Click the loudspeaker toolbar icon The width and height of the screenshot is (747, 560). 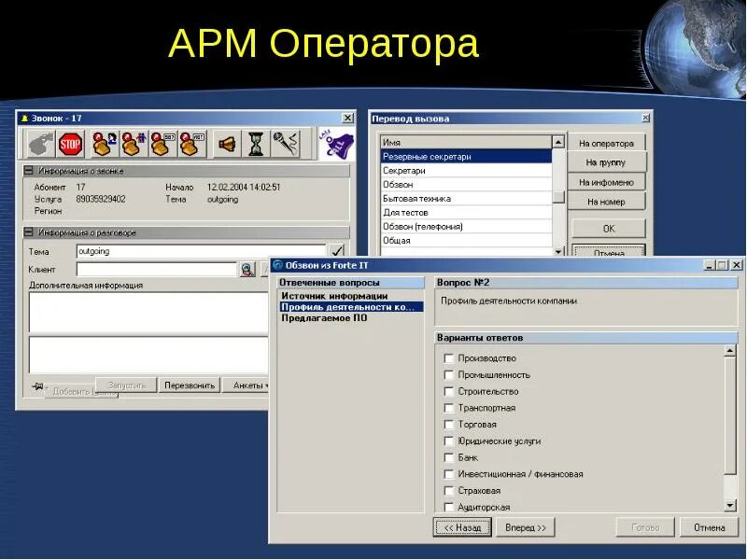[x=226, y=144]
